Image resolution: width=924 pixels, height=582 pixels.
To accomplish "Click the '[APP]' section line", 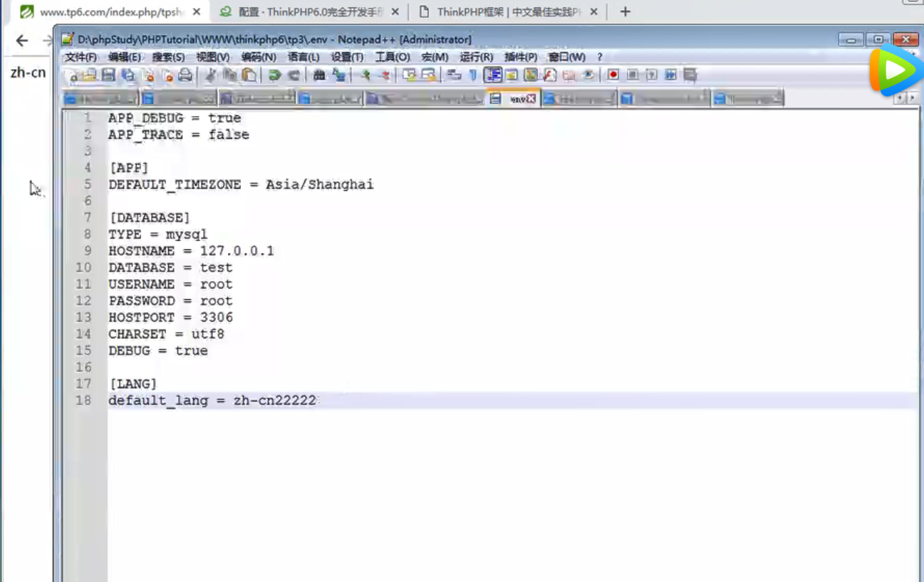I will click(x=129, y=168).
